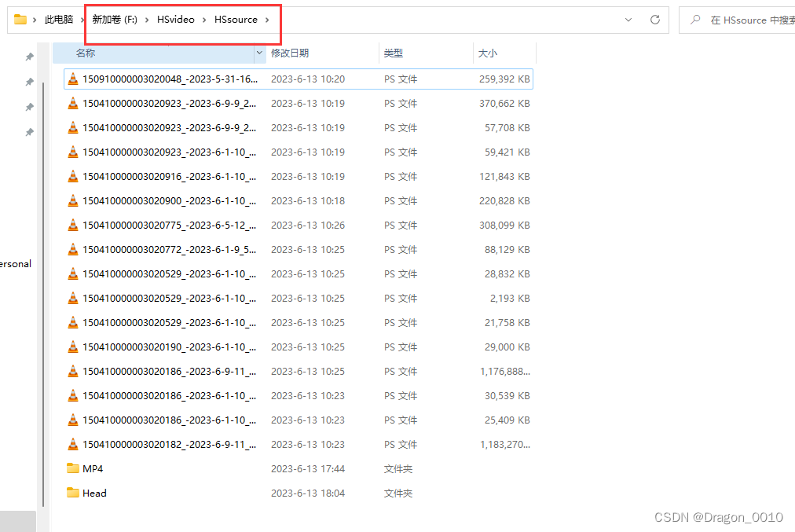The width and height of the screenshot is (795, 532).
Task: Click date 2023-6-13 10:26 cell
Action: tap(308, 226)
